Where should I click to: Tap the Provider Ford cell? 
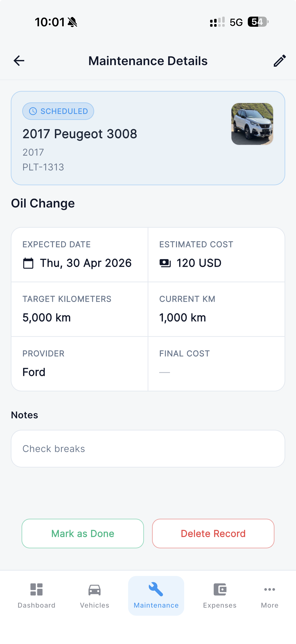point(80,364)
